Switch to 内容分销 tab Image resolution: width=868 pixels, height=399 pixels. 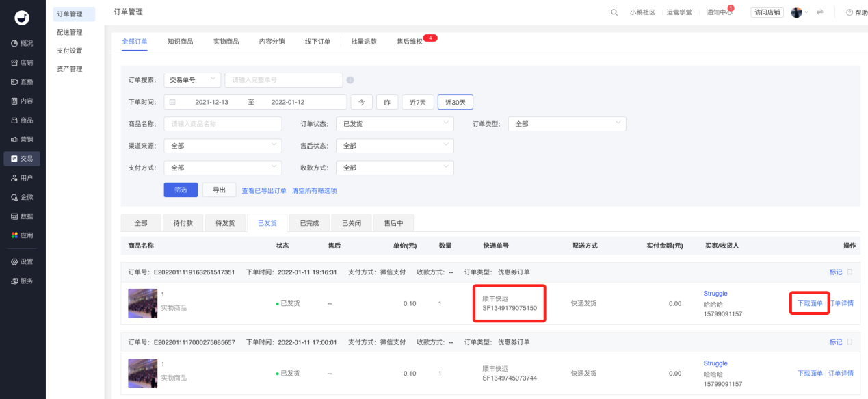pyautogui.click(x=272, y=41)
